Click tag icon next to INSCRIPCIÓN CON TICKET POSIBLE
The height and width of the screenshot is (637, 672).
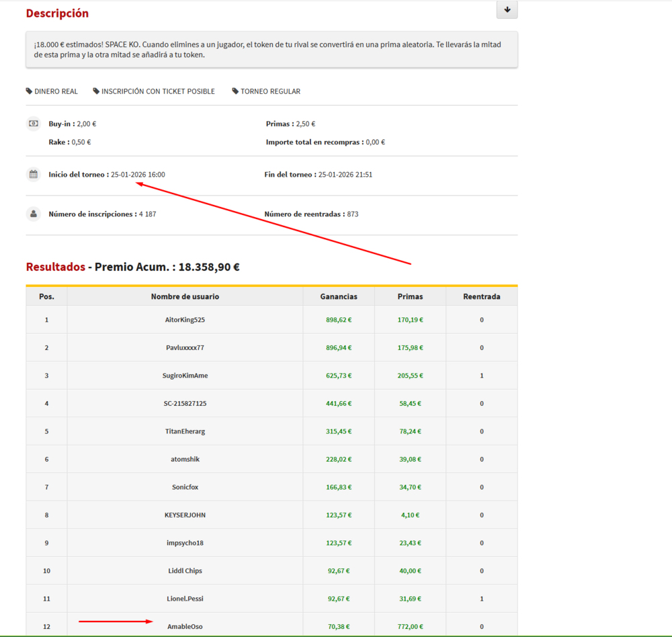coord(96,91)
